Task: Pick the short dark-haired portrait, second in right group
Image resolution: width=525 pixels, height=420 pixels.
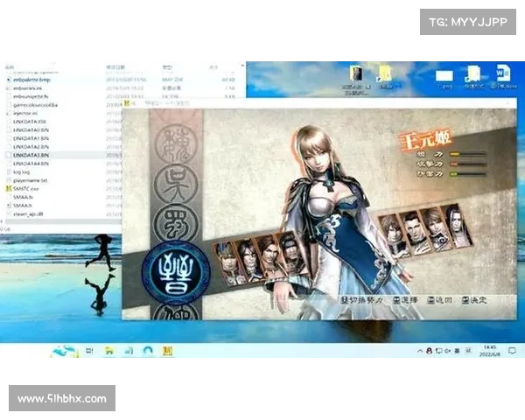Action: (x=415, y=233)
